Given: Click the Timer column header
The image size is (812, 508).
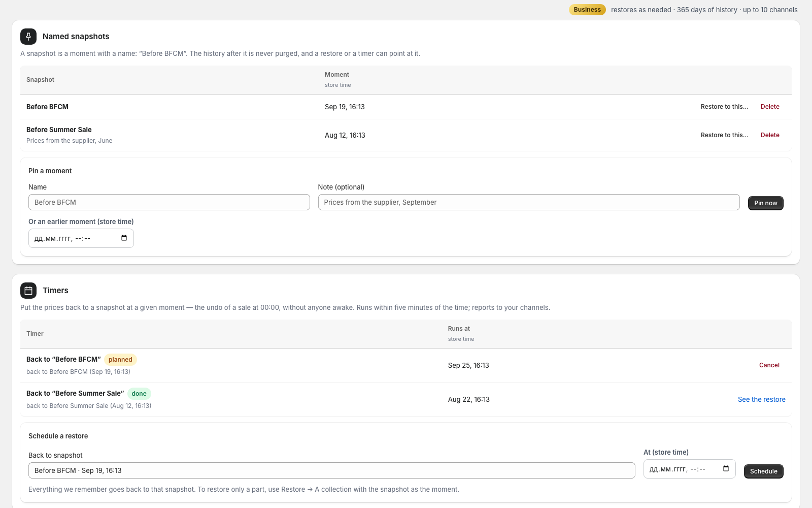Looking at the screenshot, I should pos(35,334).
